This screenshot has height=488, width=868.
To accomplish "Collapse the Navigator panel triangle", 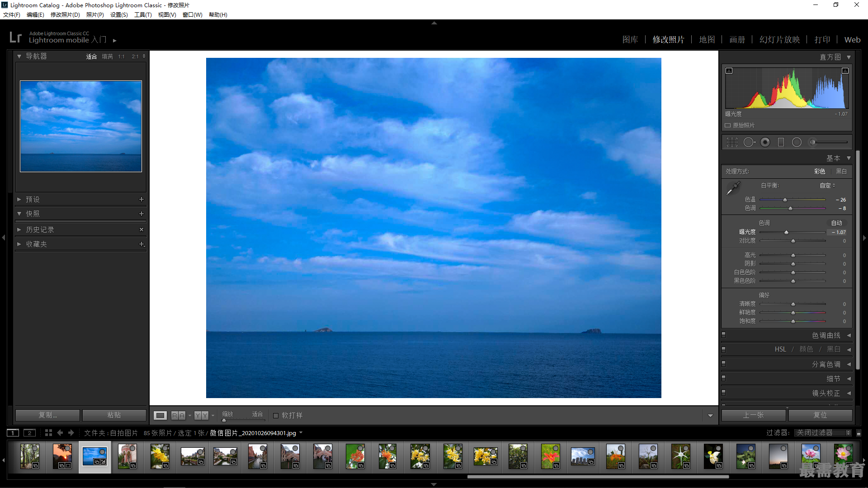I will (19, 56).
